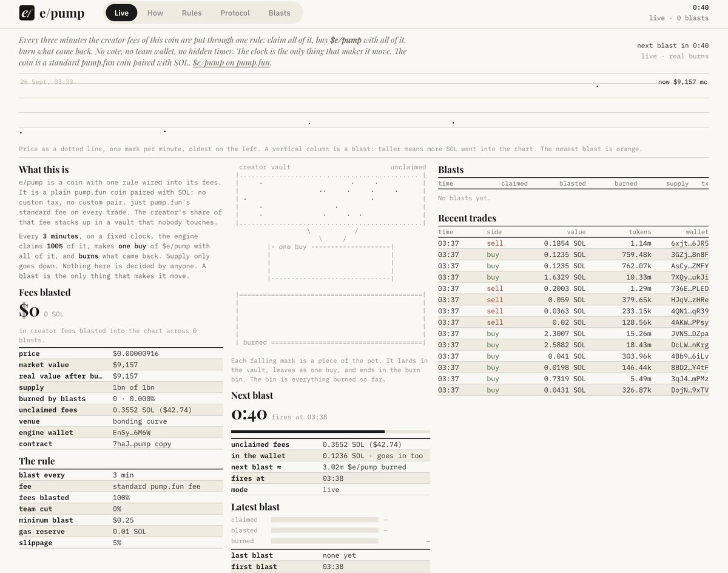728x573 pixels.
Task: Click the 'tokens' header in Recent trades
Action: [640, 232]
